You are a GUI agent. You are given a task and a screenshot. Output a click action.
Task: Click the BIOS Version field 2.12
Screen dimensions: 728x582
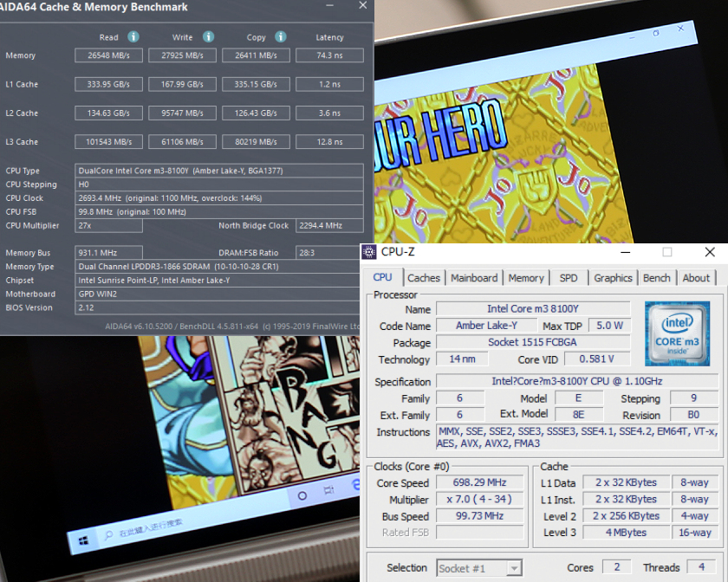[x=219, y=307]
